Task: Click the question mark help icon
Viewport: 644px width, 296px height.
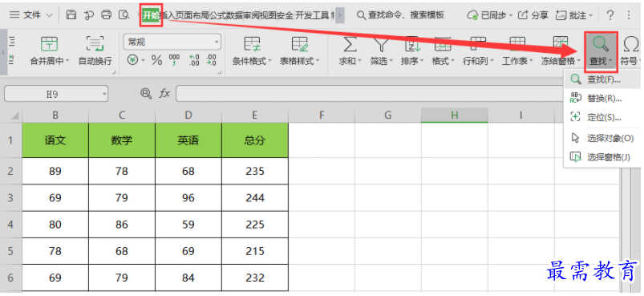Action: (x=610, y=15)
